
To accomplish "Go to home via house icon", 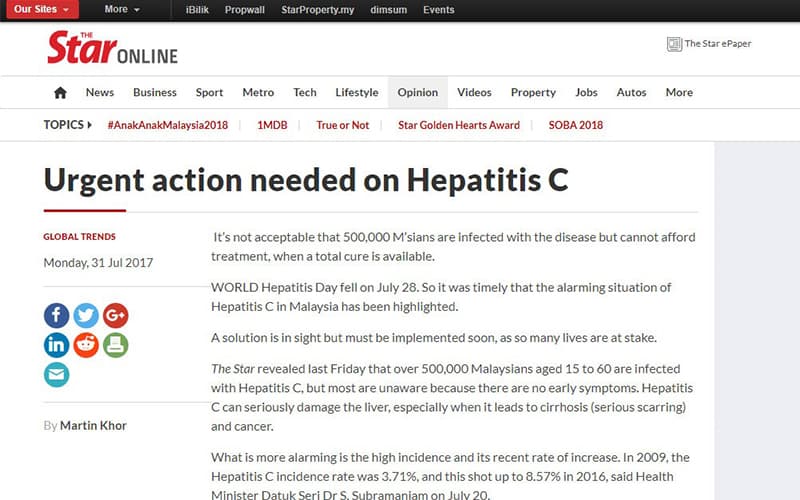I will (x=60, y=92).
